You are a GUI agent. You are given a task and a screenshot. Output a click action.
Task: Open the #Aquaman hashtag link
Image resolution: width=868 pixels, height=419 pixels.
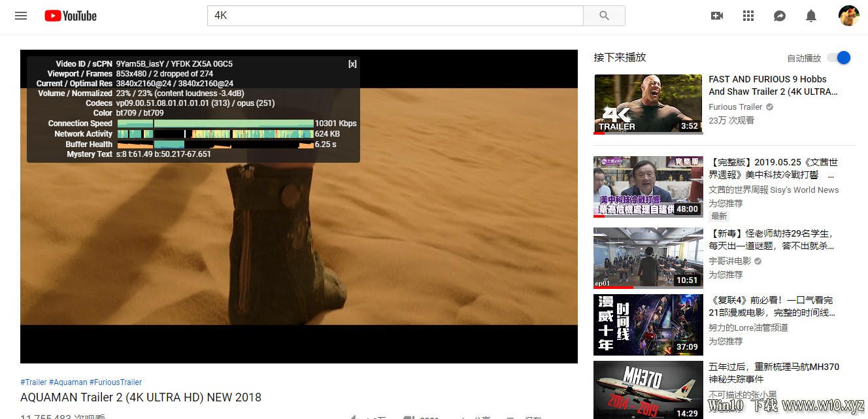coord(68,382)
